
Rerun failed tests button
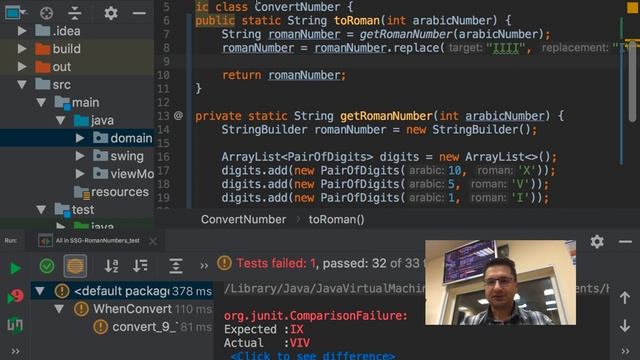pyautogui.click(x=15, y=296)
